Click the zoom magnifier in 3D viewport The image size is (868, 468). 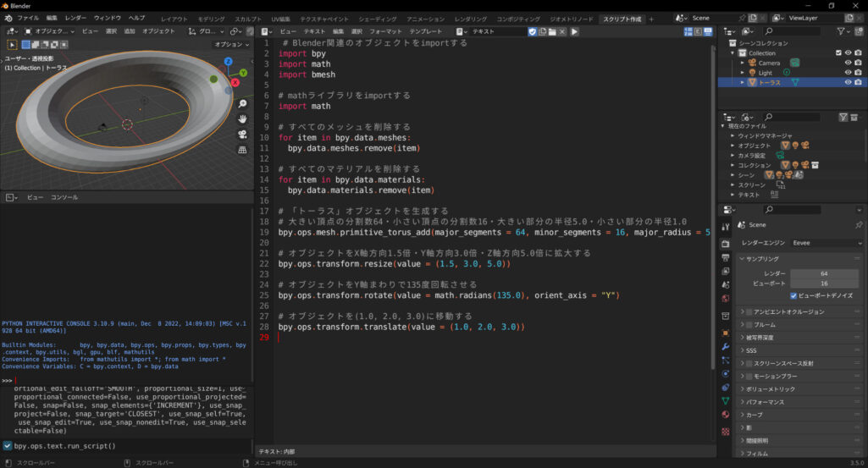tap(242, 103)
